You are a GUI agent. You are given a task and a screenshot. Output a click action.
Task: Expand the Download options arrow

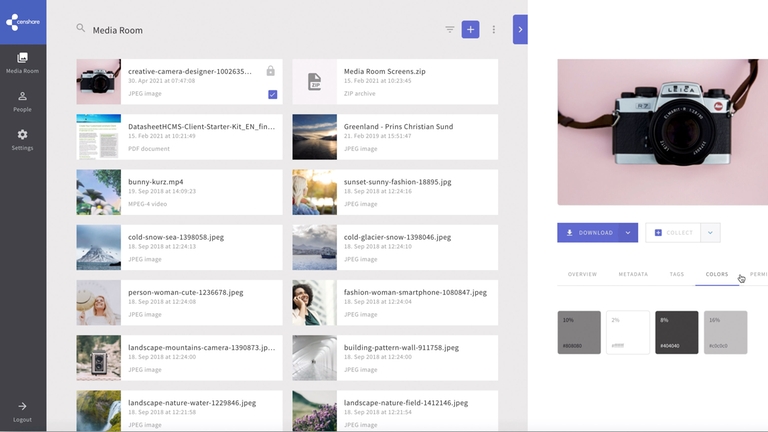click(x=628, y=233)
